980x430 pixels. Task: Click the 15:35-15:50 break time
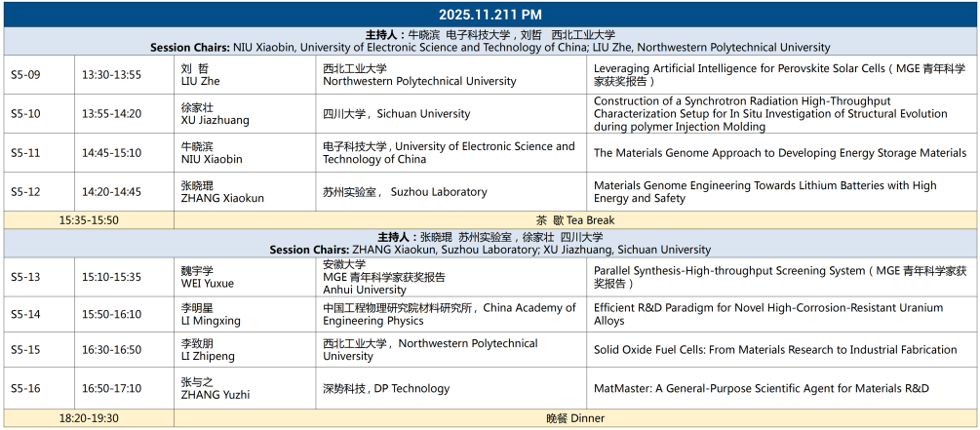pos(89,220)
